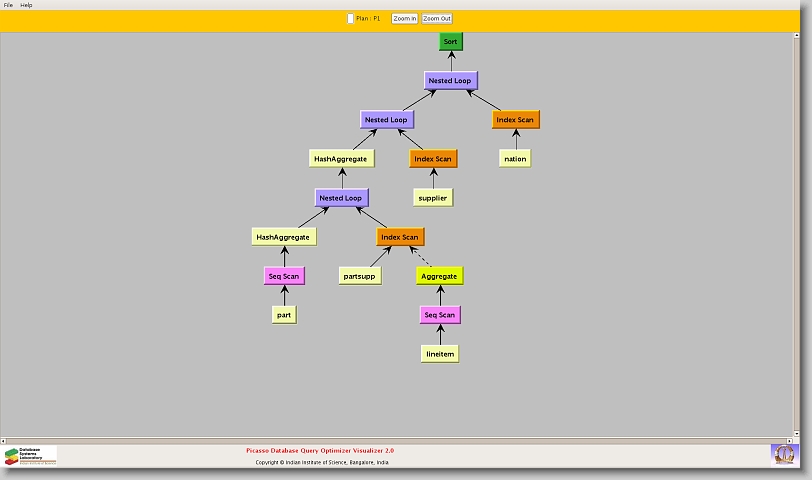This screenshot has width=812, height=480.
Task: Click the part table node
Action: (x=284, y=315)
